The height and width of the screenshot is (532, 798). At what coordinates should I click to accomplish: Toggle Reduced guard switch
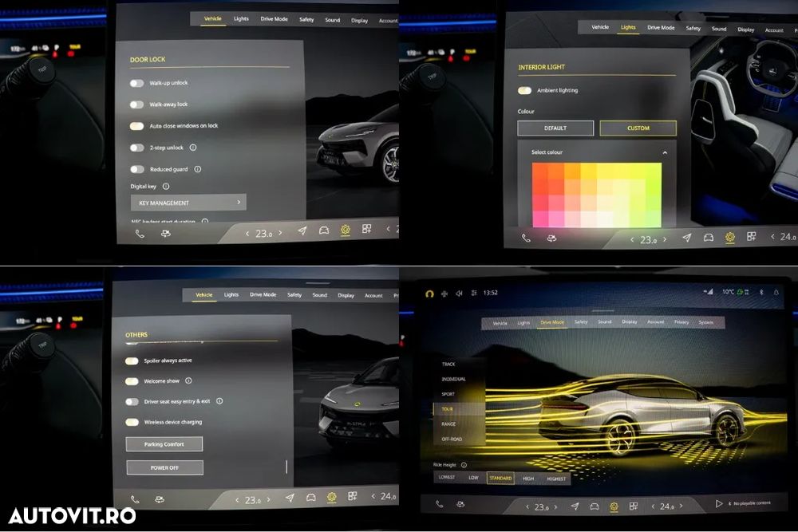tap(136, 169)
